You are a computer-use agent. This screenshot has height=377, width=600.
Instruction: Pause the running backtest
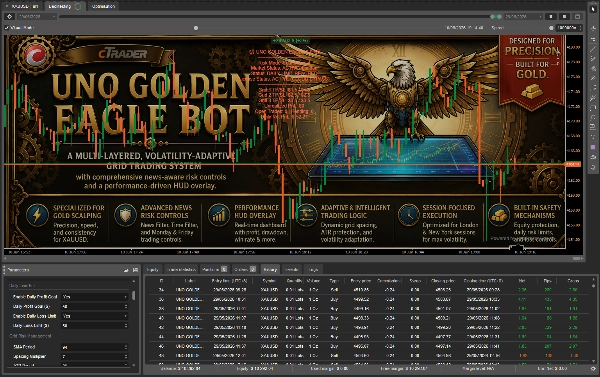pos(551,16)
